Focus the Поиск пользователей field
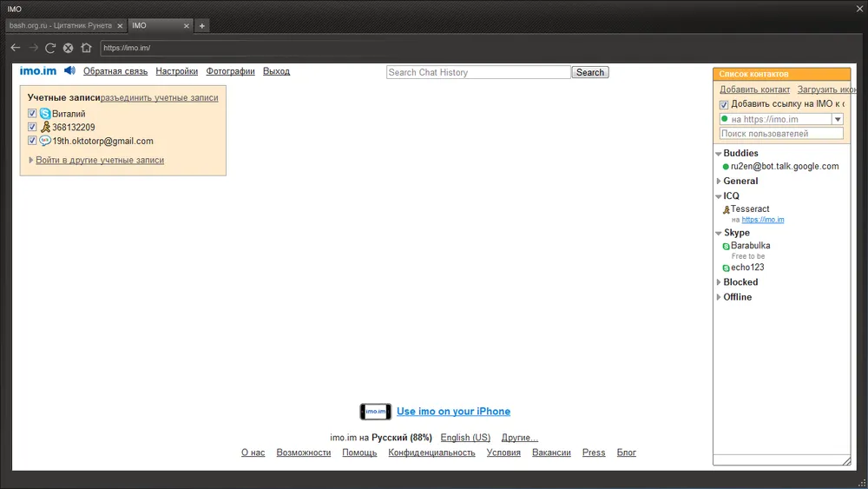This screenshot has width=868, height=489. (781, 134)
